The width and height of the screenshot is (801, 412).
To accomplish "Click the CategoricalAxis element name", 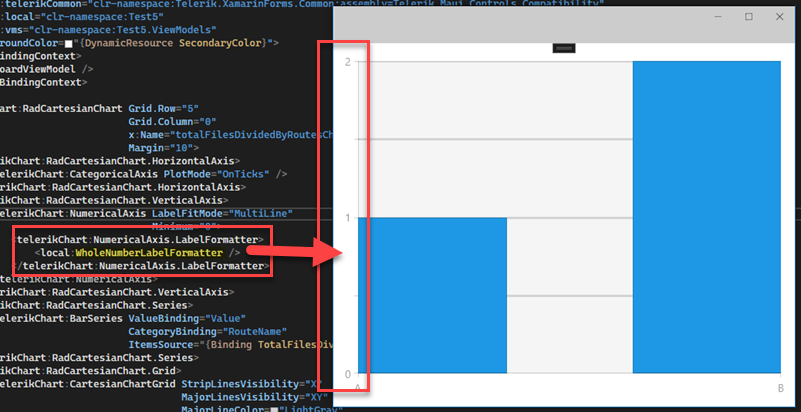I will tap(113, 174).
